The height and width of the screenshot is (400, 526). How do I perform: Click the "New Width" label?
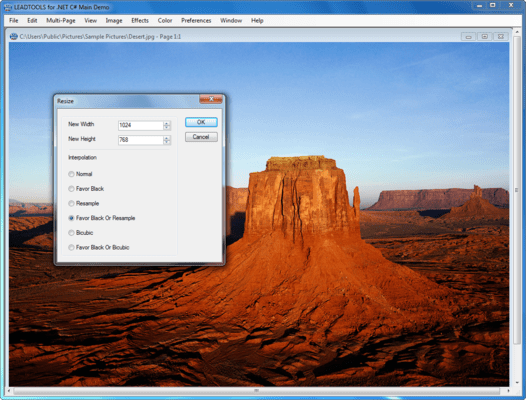pyautogui.click(x=81, y=124)
